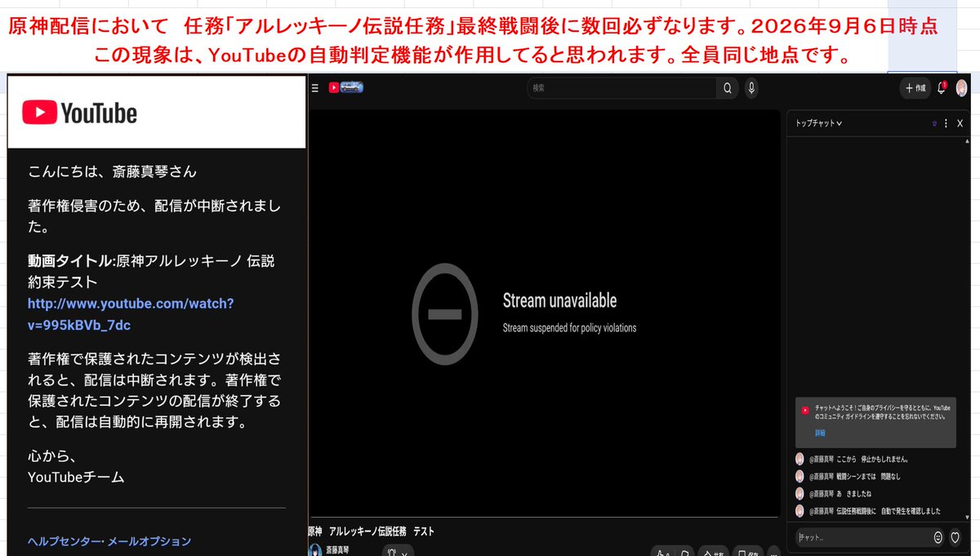Open the notifications bell
This screenshot has height=556, width=980.
pyautogui.click(x=942, y=87)
